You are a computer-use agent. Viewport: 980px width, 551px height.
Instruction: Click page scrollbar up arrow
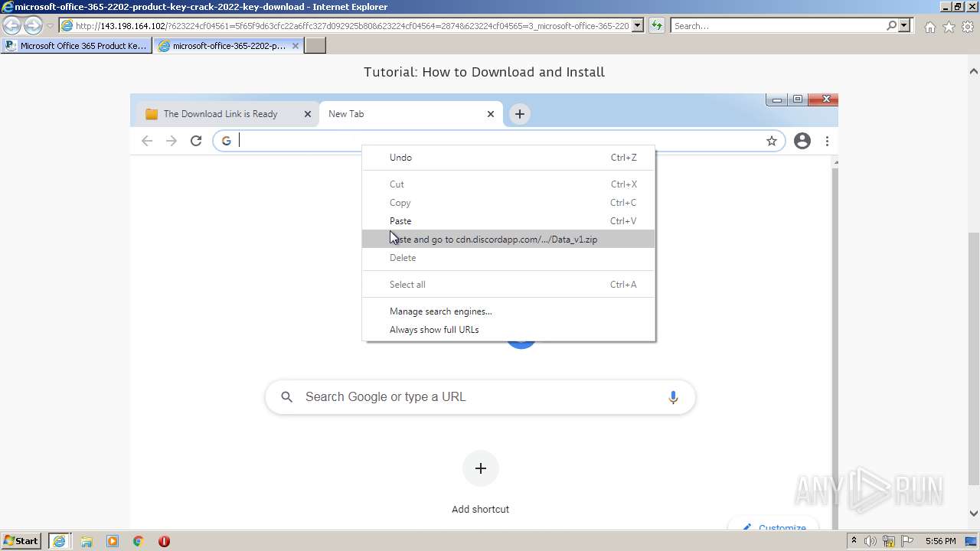pos(974,71)
